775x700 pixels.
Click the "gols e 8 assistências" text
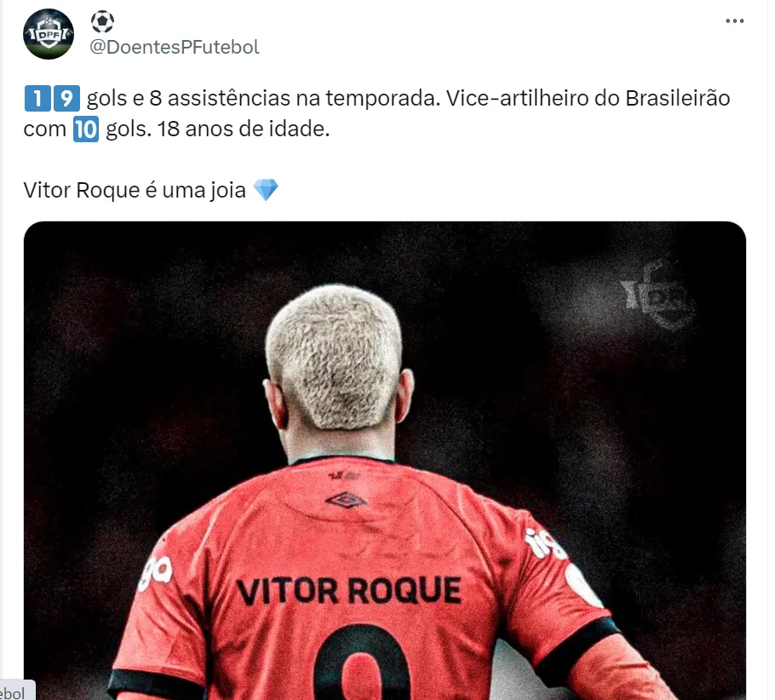[188, 99]
